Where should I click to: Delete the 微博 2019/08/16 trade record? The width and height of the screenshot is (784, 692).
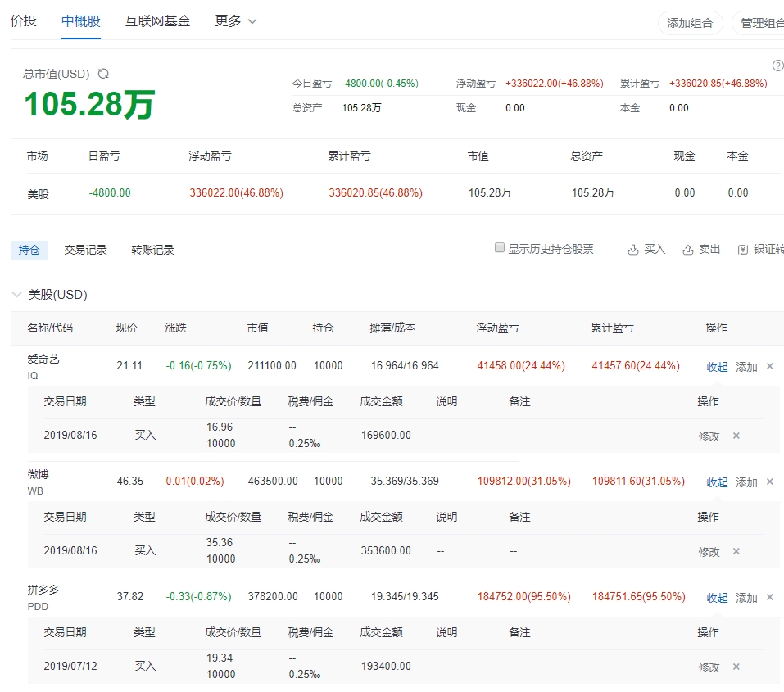[x=736, y=551]
